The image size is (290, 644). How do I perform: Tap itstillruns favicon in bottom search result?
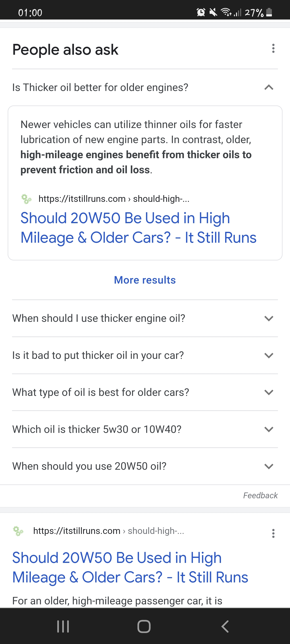[x=18, y=531]
